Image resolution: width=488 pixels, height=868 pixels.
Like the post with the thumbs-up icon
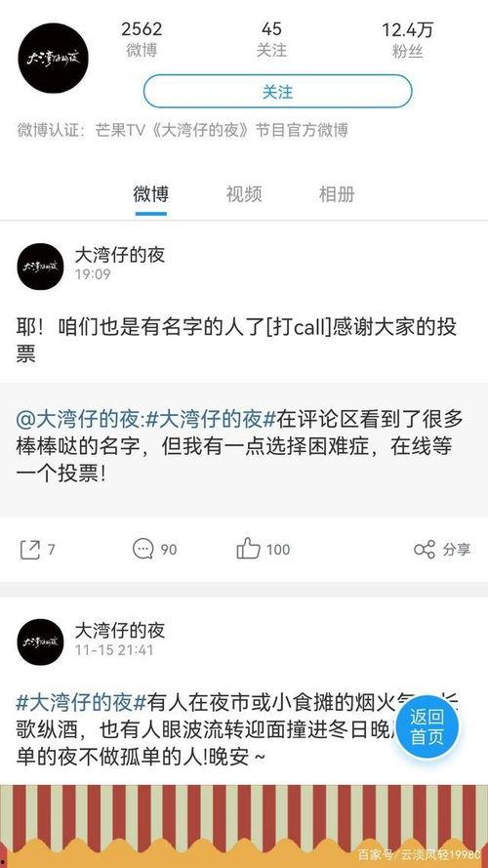[x=248, y=549]
